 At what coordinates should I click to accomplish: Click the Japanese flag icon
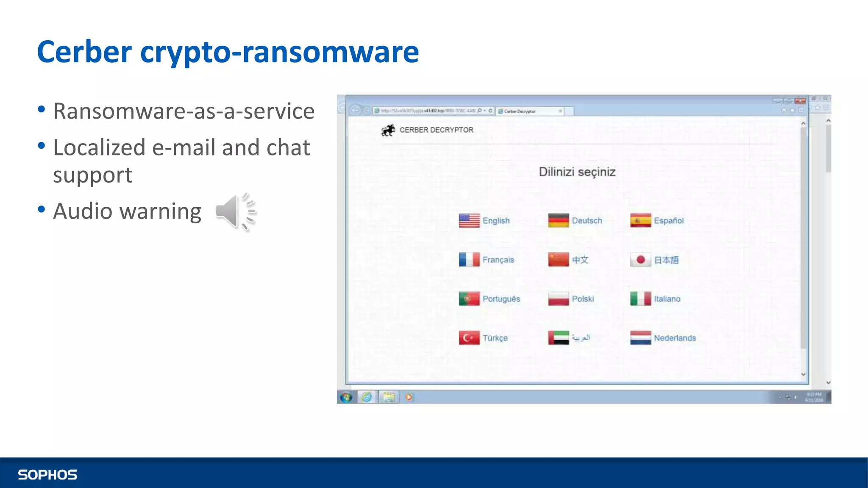point(640,260)
